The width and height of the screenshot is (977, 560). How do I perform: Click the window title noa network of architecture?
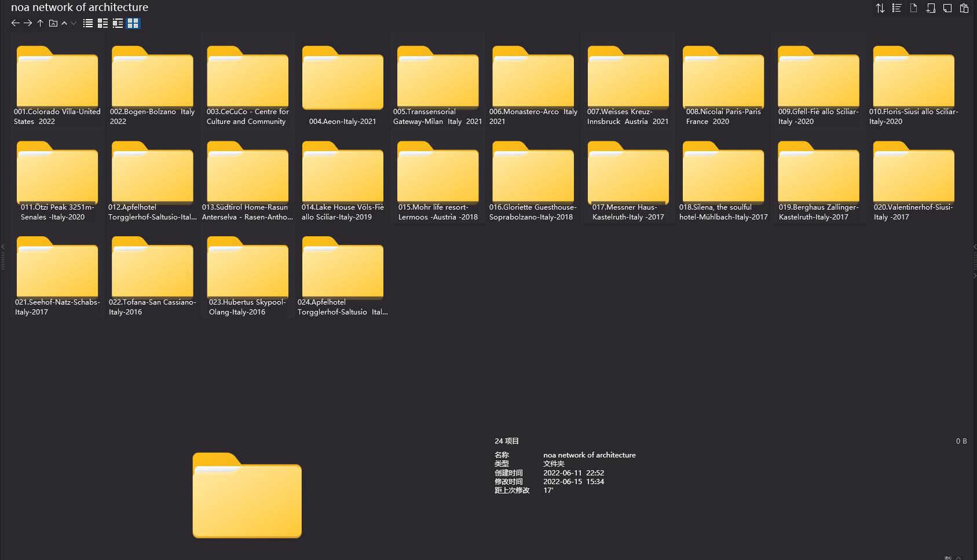(x=80, y=8)
